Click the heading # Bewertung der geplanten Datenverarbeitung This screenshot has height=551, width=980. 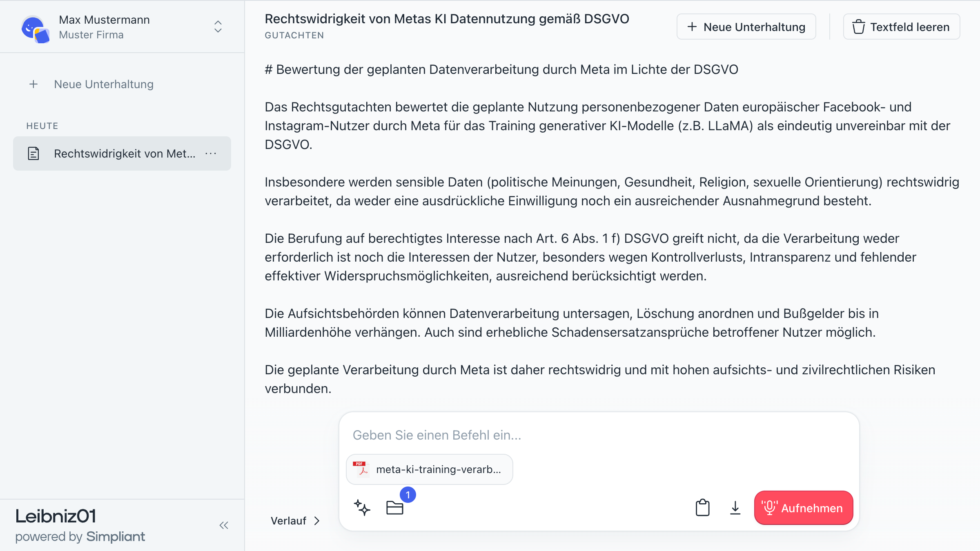coord(501,69)
